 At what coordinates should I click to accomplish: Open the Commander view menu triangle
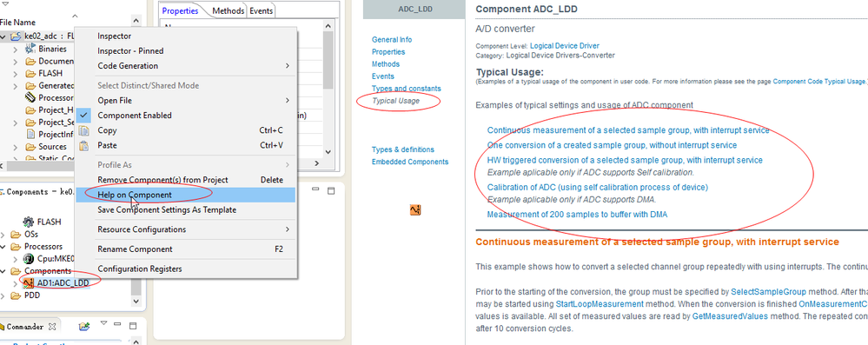(x=103, y=323)
